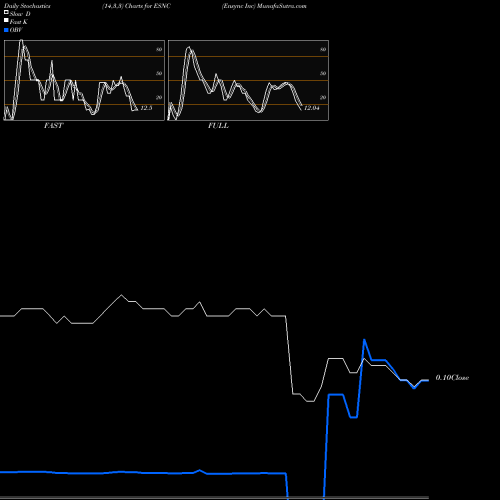Click the 'FAST' chart caption

tap(53, 126)
